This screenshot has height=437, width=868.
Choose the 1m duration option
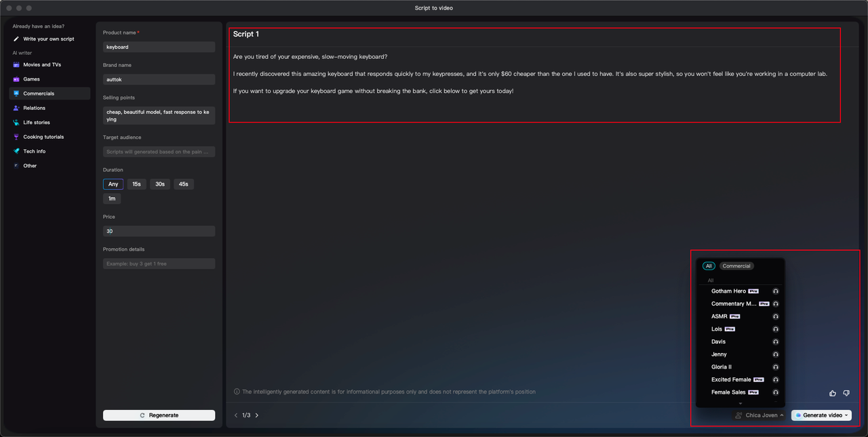112,199
